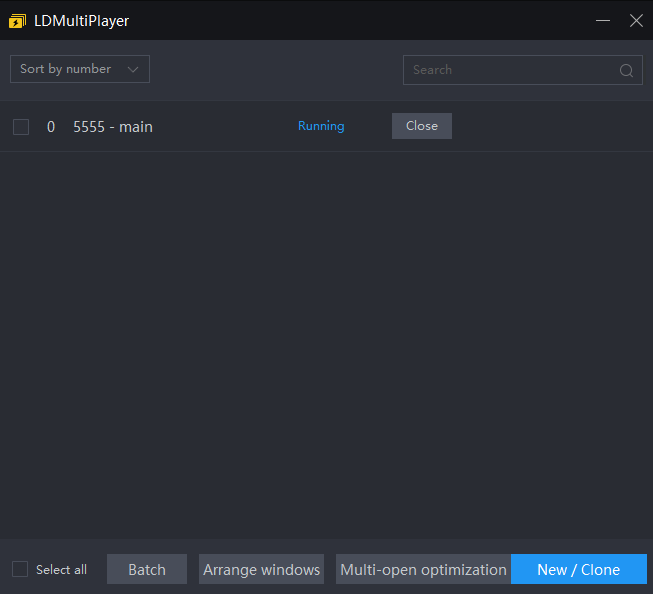
Task: Click the Running status text
Action: [x=321, y=126]
